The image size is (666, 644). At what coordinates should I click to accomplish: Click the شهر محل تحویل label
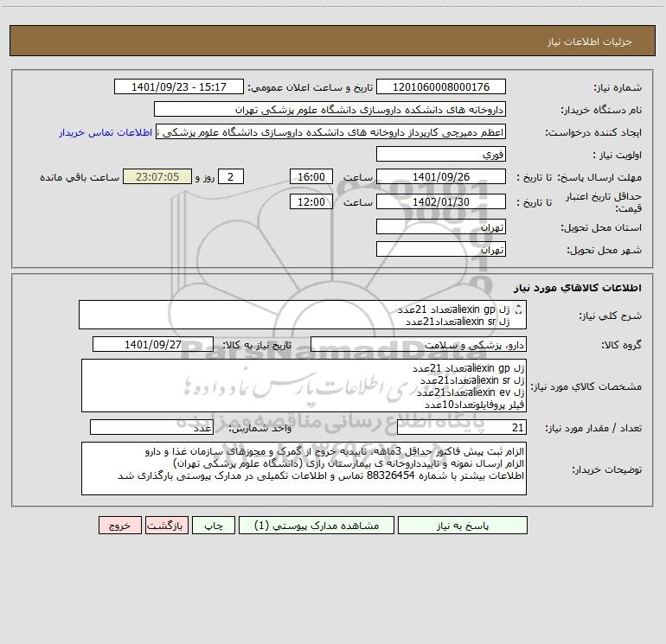coord(605,250)
